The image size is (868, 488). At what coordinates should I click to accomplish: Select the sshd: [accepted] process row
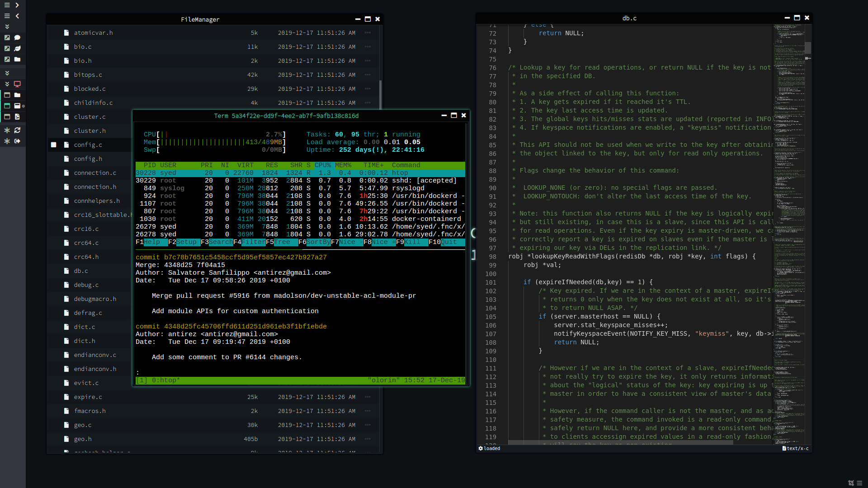click(x=300, y=180)
